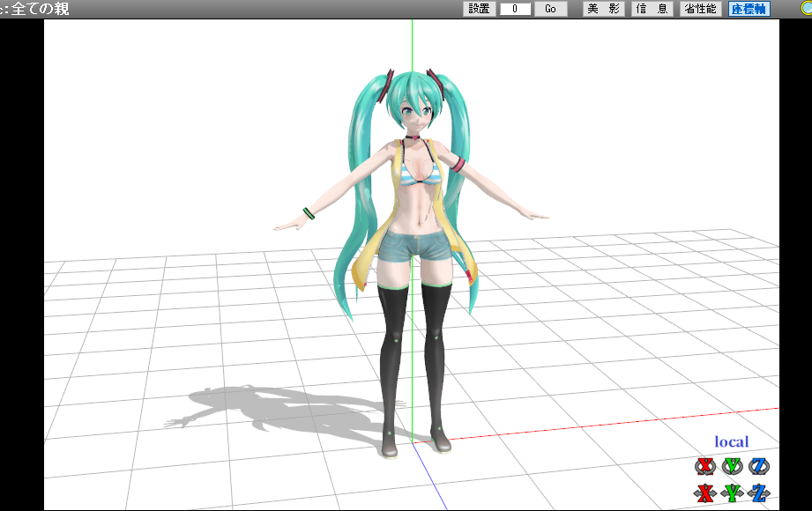Viewport: 812px width, 511px height.
Task: Click the green Y move icon
Action: tap(732, 492)
